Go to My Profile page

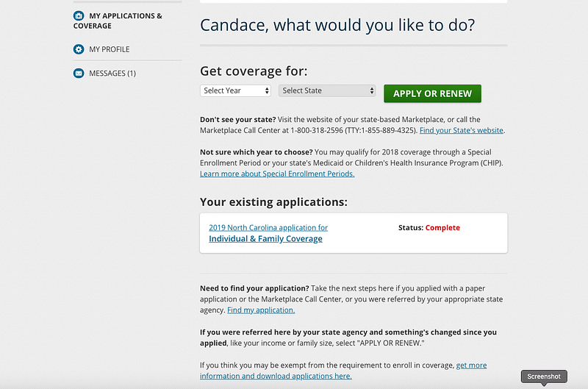point(109,49)
